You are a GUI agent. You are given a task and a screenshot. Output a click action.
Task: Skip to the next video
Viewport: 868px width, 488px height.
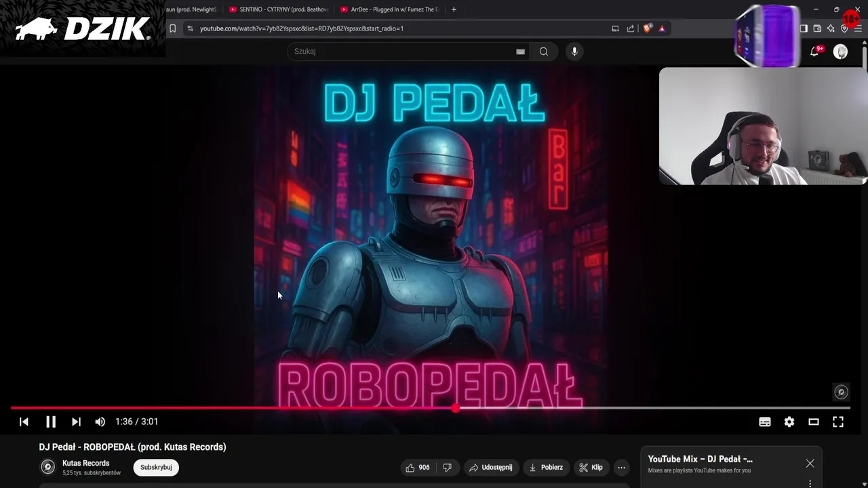[x=76, y=422]
